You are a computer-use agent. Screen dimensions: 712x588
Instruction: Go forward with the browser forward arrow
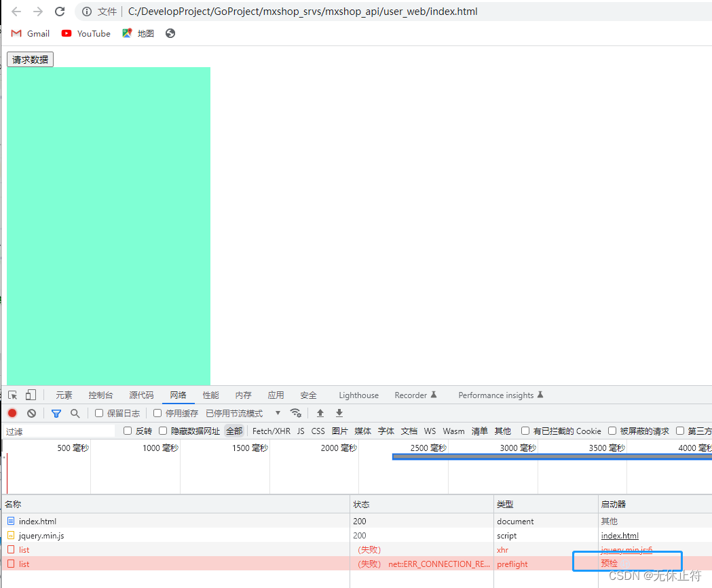pyautogui.click(x=38, y=12)
